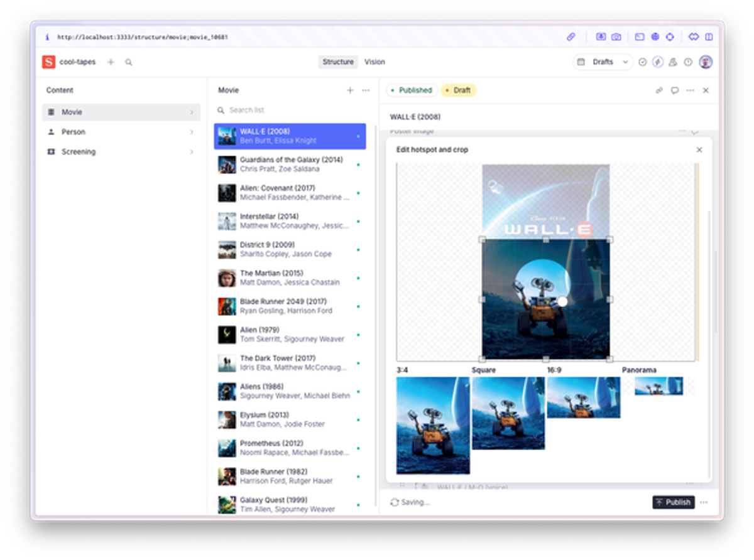754x560 pixels.
Task: Click the lightning bolt icon in navbar
Action: point(658,62)
